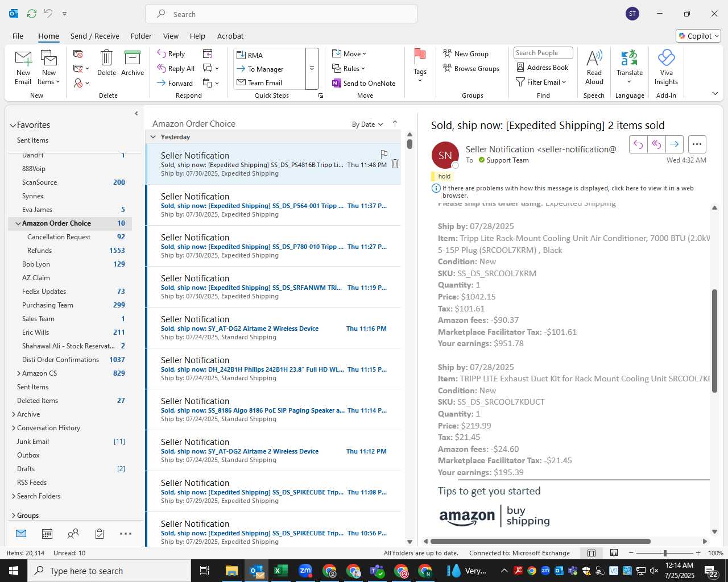Open the Help tab
Viewport: 728px width, 582px height.
pos(197,36)
